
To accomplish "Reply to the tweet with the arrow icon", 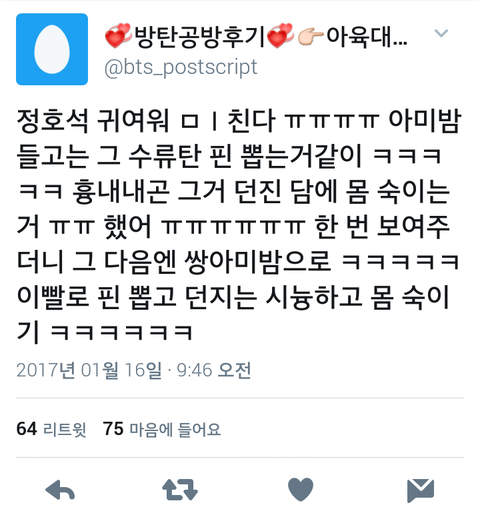I will (60, 490).
